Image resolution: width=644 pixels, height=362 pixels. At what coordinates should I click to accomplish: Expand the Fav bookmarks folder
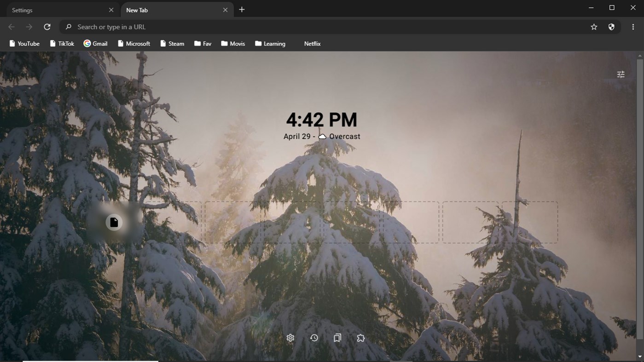(x=203, y=43)
